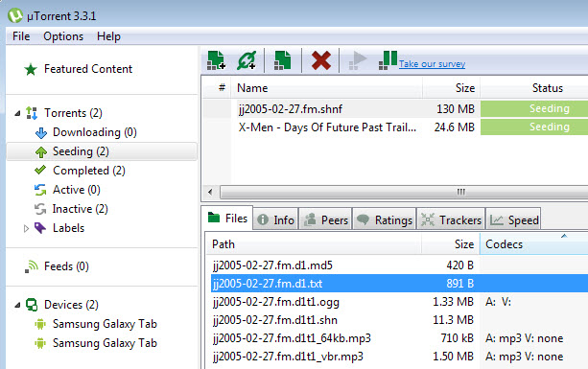Open the Peers tab
The height and width of the screenshot is (369, 588).
(326, 219)
